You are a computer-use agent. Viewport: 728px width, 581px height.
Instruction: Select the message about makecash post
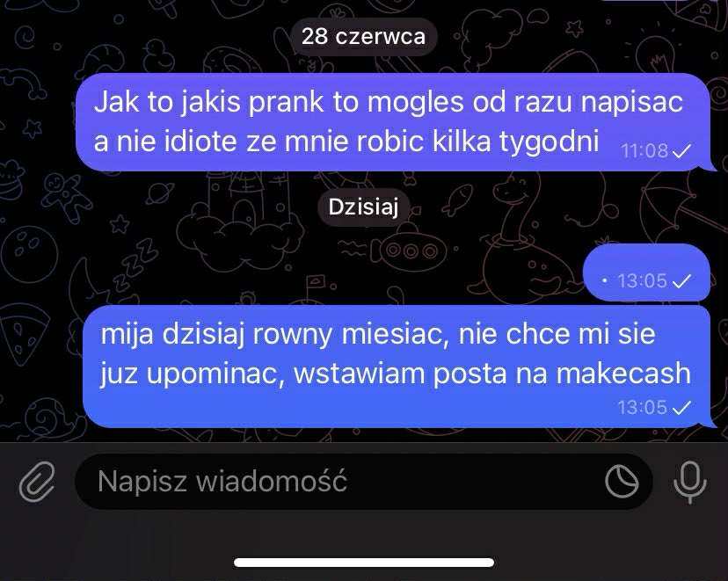pos(397,367)
